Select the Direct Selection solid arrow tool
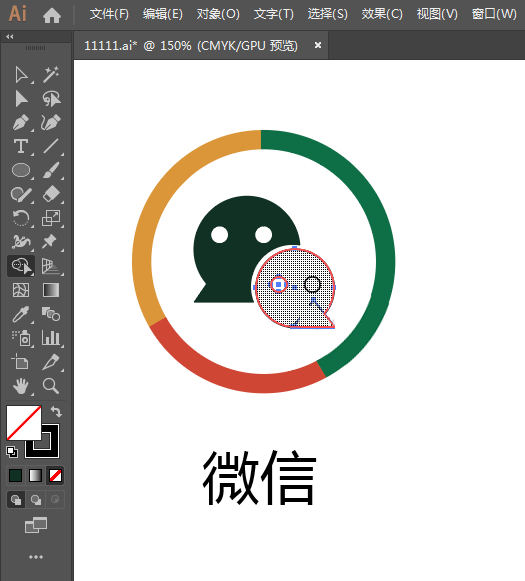The height and width of the screenshot is (581, 525). click(21, 99)
